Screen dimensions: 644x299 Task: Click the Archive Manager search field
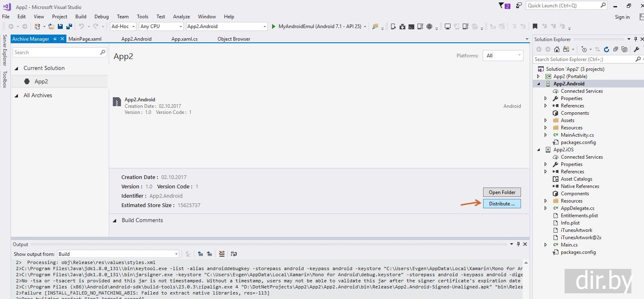[56, 52]
